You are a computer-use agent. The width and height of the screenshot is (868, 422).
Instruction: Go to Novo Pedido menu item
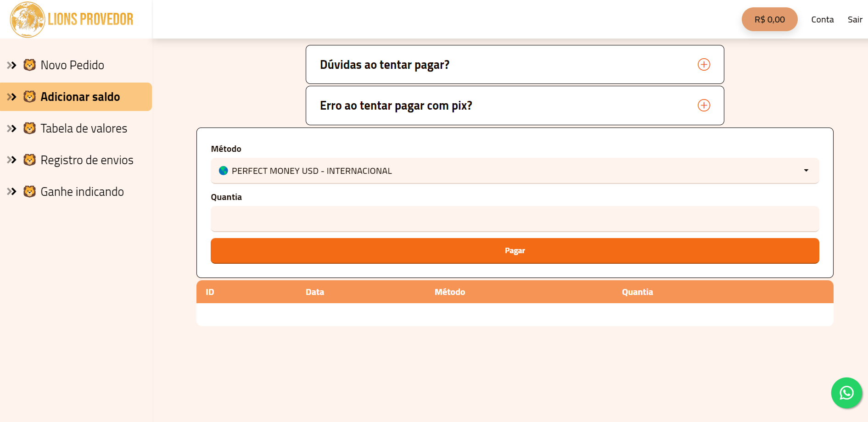tap(72, 65)
